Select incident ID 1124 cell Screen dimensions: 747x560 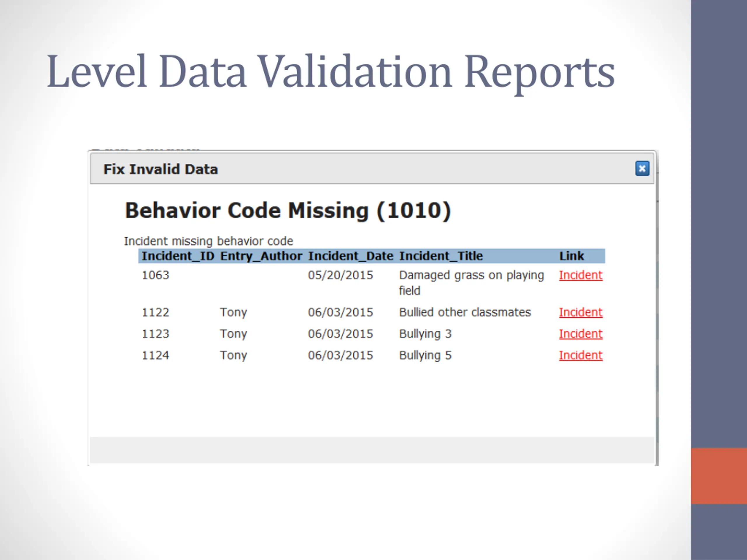155,356
